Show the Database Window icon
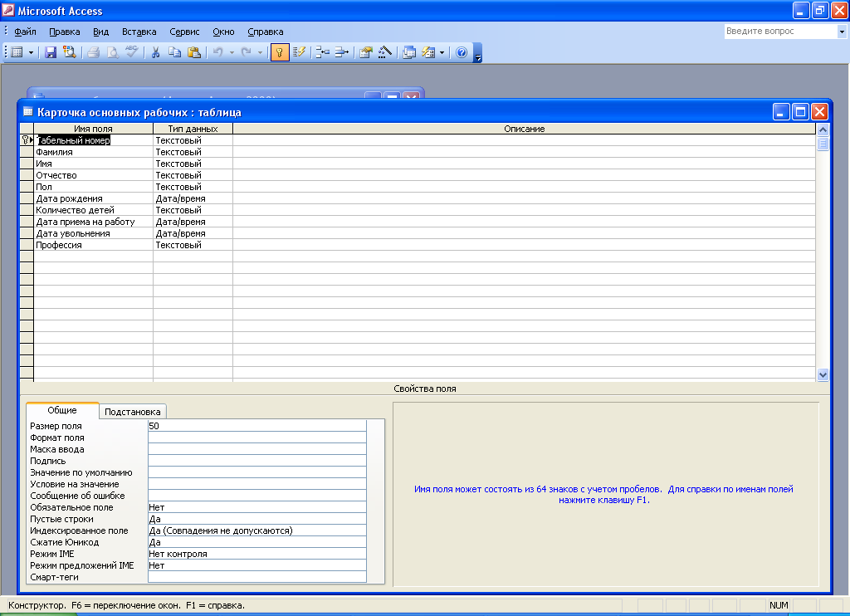 tap(409, 52)
